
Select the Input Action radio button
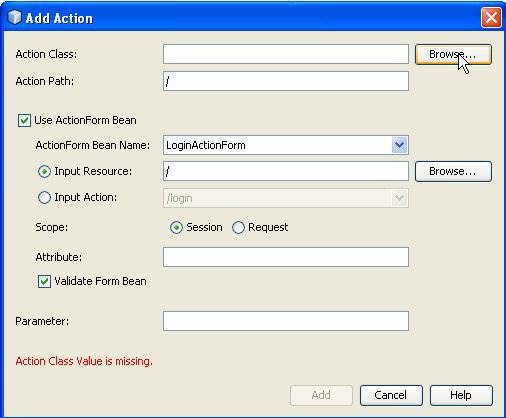(x=44, y=197)
